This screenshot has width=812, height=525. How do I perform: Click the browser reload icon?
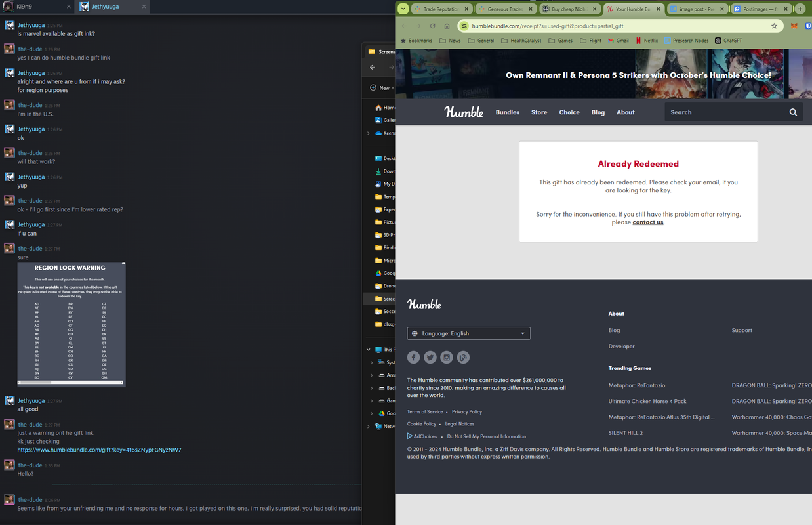pos(433,26)
